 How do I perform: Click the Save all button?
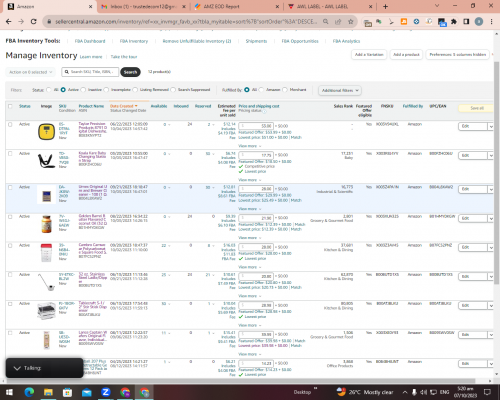(476, 108)
